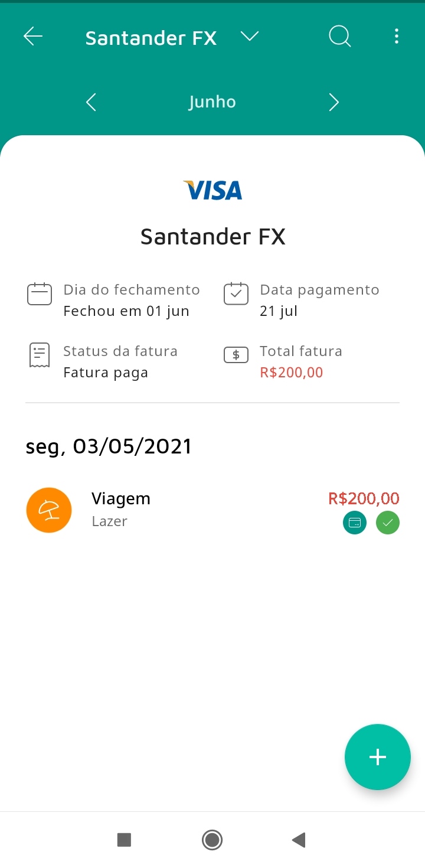
Task: Select the Junho month label
Action: pos(212,102)
